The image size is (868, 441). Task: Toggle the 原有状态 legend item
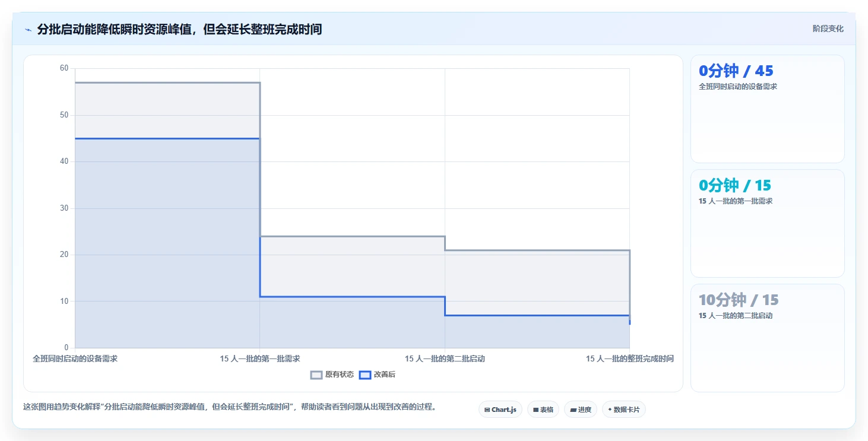pyautogui.click(x=332, y=375)
